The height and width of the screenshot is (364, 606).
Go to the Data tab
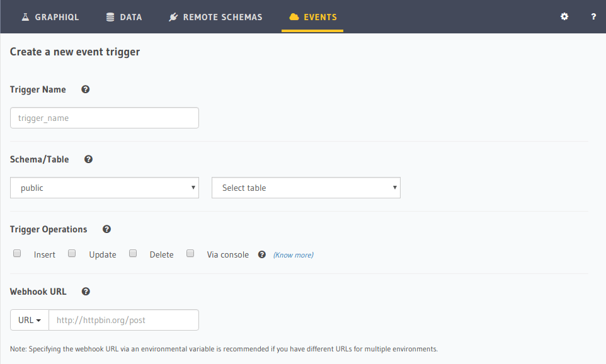124,17
